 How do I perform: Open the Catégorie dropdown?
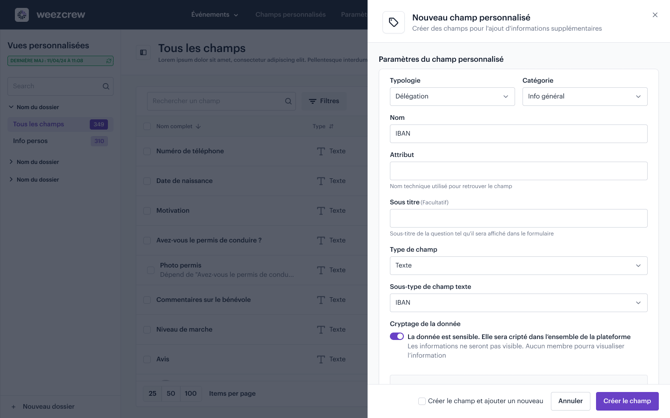coord(584,97)
